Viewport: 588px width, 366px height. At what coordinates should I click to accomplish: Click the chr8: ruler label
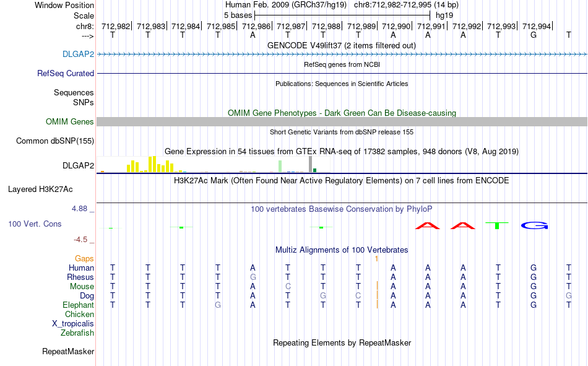coord(85,26)
